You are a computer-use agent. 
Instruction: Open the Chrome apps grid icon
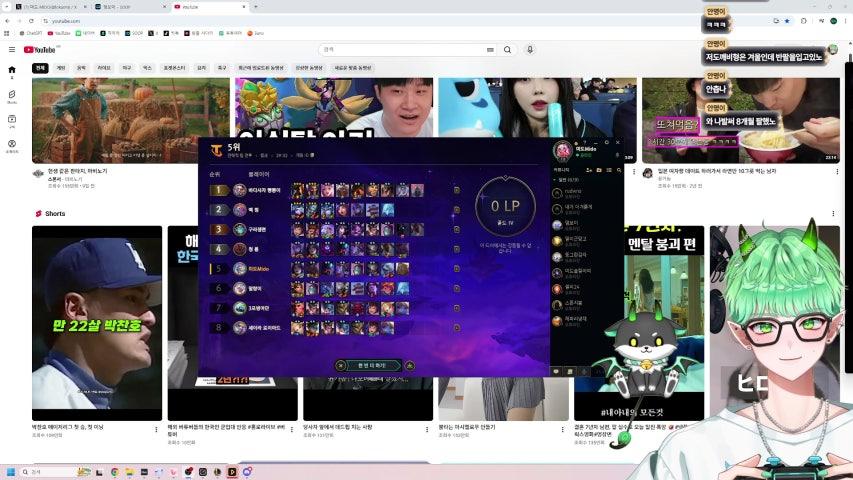(7, 33)
